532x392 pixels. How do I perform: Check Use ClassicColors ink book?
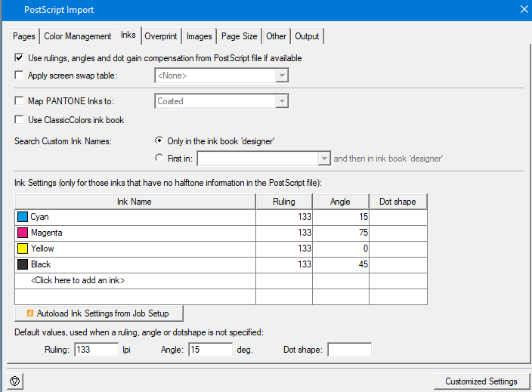[x=19, y=119]
